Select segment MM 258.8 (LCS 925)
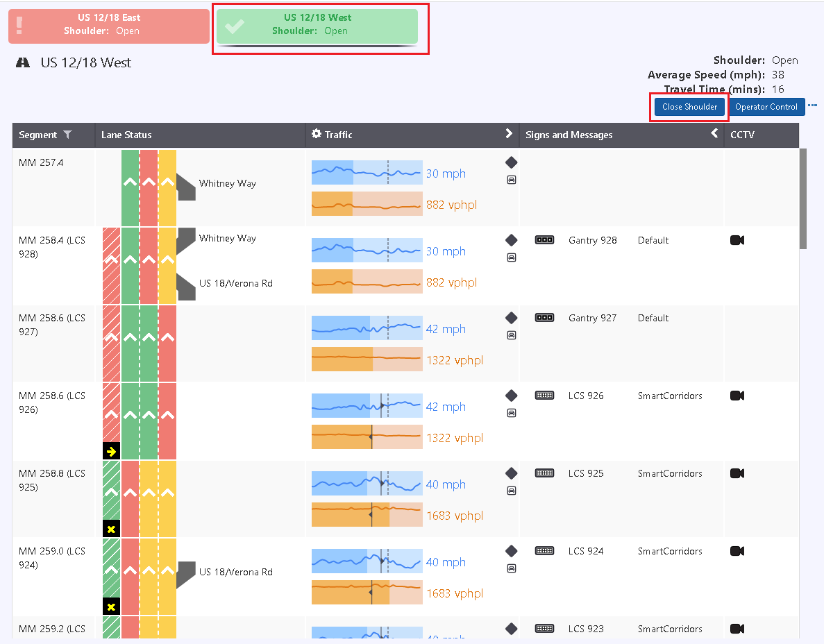 (x=51, y=480)
